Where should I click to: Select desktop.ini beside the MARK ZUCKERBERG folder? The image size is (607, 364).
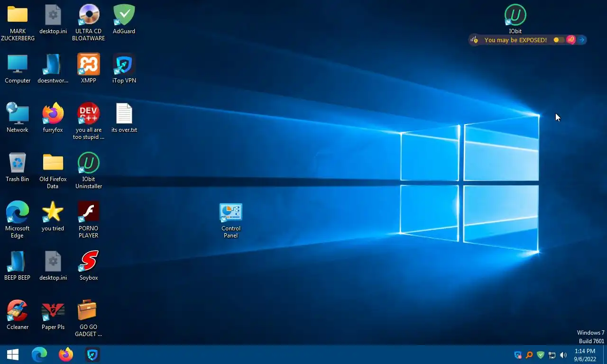(x=53, y=16)
